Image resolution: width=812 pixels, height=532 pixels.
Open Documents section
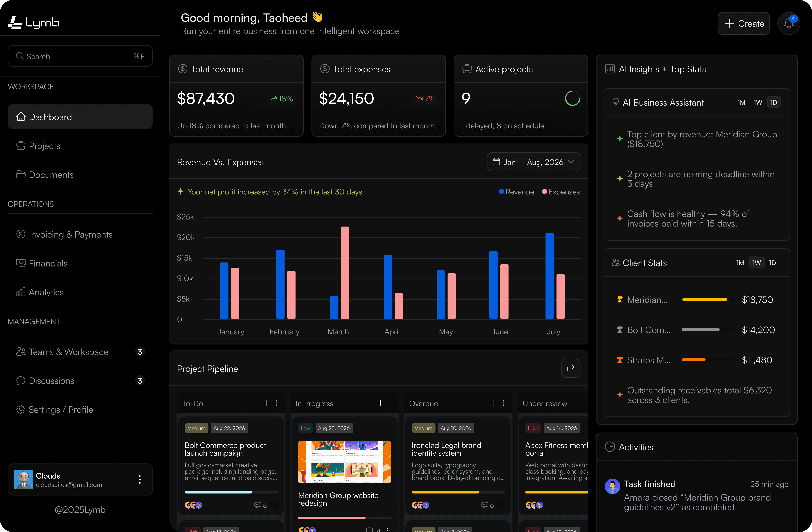coord(80,175)
